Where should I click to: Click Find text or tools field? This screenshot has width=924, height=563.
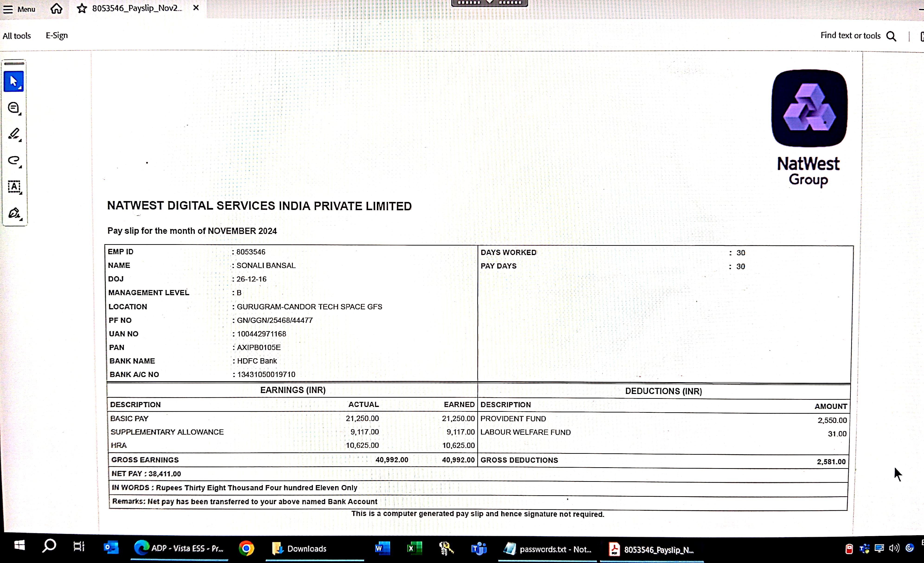850,36
